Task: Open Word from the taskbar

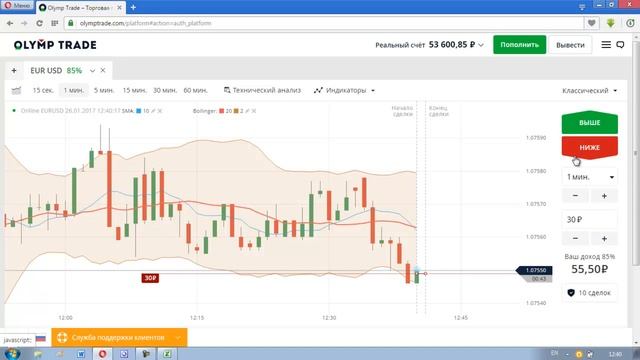Action: [81, 354]
